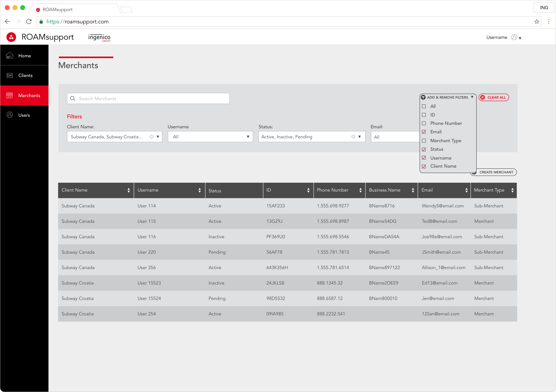Open the Client Name dropdown arrow

pyautogui.click(x=158, y=137)
